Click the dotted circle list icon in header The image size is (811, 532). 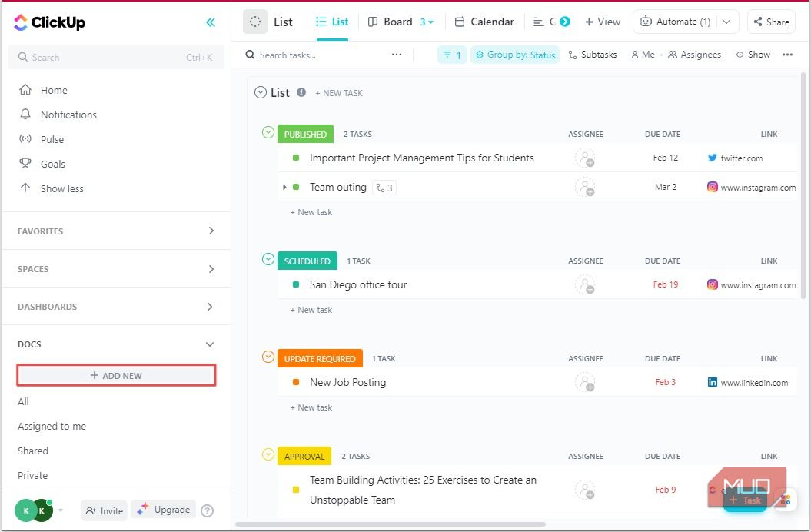coord(255,22)
